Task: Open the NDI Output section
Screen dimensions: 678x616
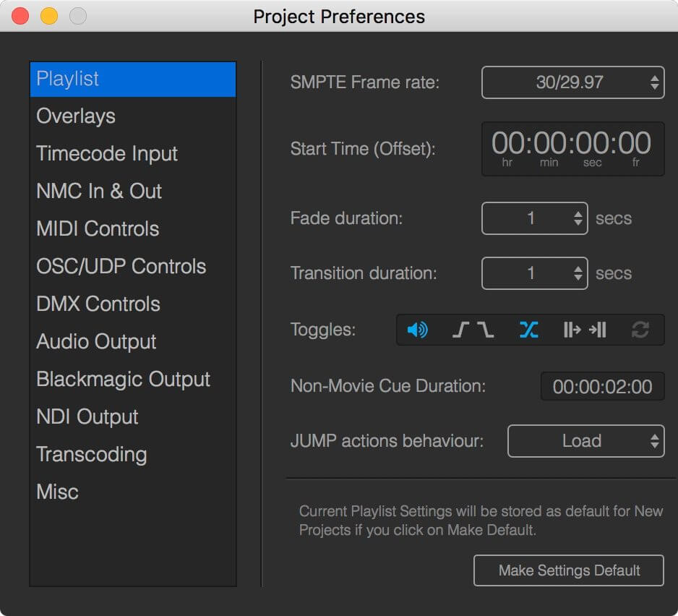Action: click(133, 417)
